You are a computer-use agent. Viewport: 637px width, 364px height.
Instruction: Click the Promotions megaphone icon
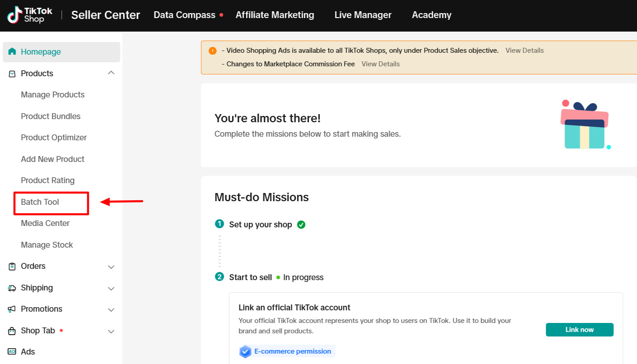click(x=12, y=309)
